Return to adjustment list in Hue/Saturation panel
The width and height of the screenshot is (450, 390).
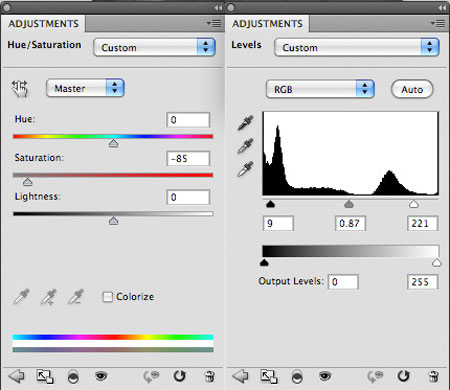16,376
